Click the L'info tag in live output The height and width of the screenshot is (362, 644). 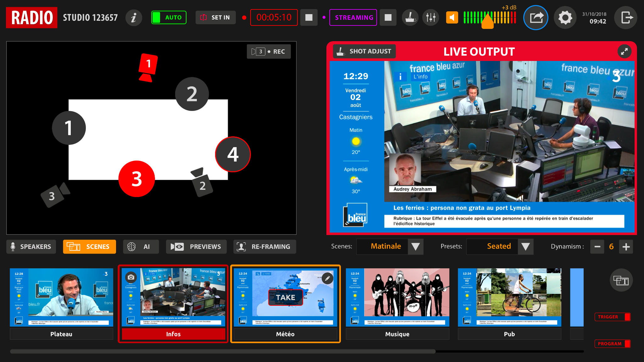(420, 77)
